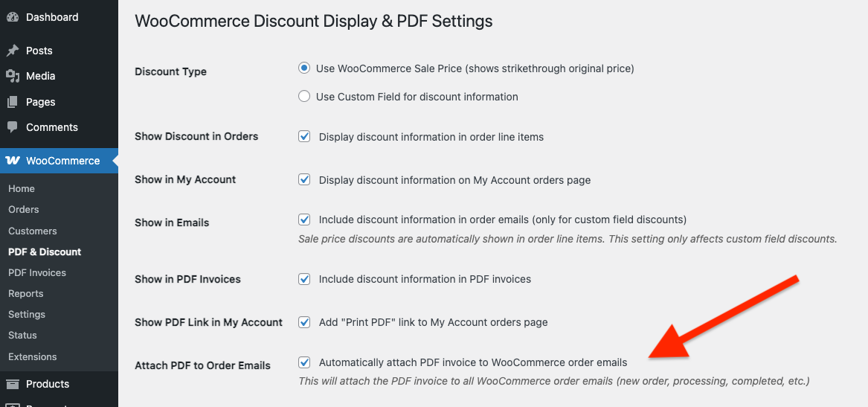The image size is (868, 407).
Task: Click the Pages icon in sidebar
Action: click(x=13, y=102)
